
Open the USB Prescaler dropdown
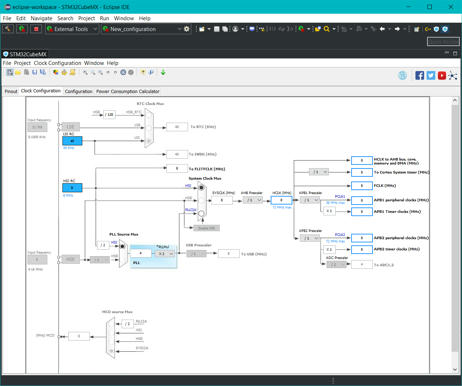tap(196, 254)
